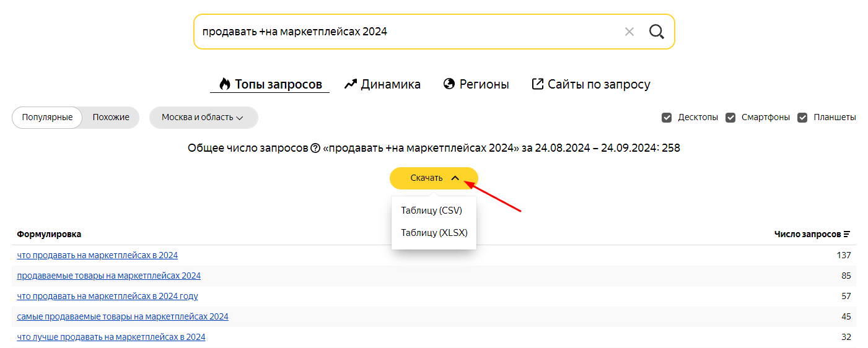Click the Общее число запросов summary text
The image size is (868, 348).
pyautogui.click(x=434, y=149)
